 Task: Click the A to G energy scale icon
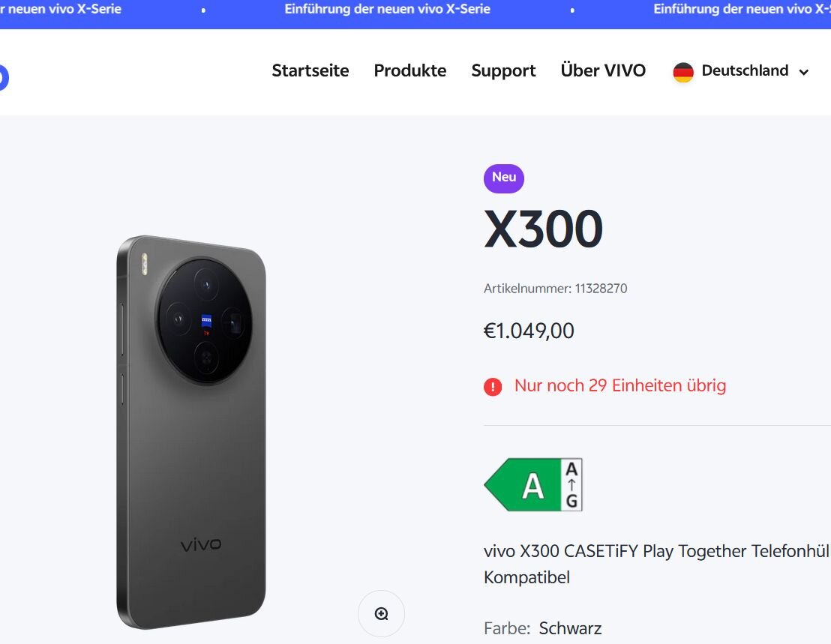tap(572, 485)
